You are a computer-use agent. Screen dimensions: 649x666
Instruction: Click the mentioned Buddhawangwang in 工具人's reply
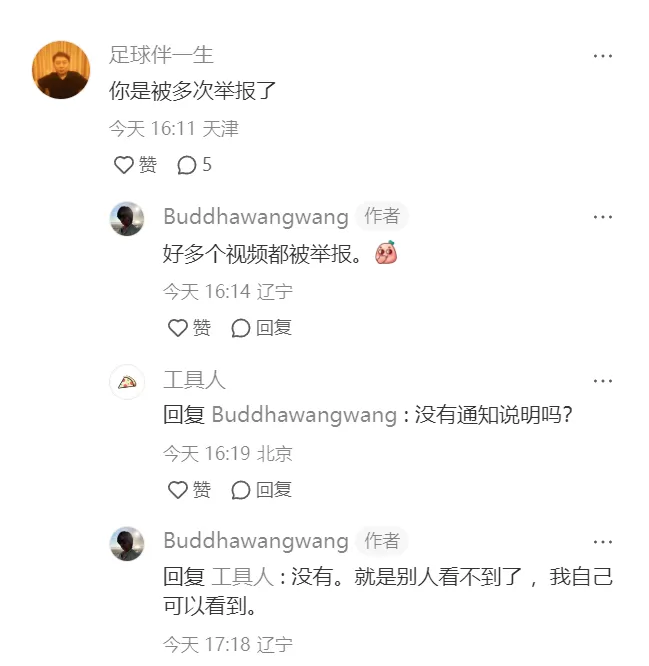click(x=304, y=415)
